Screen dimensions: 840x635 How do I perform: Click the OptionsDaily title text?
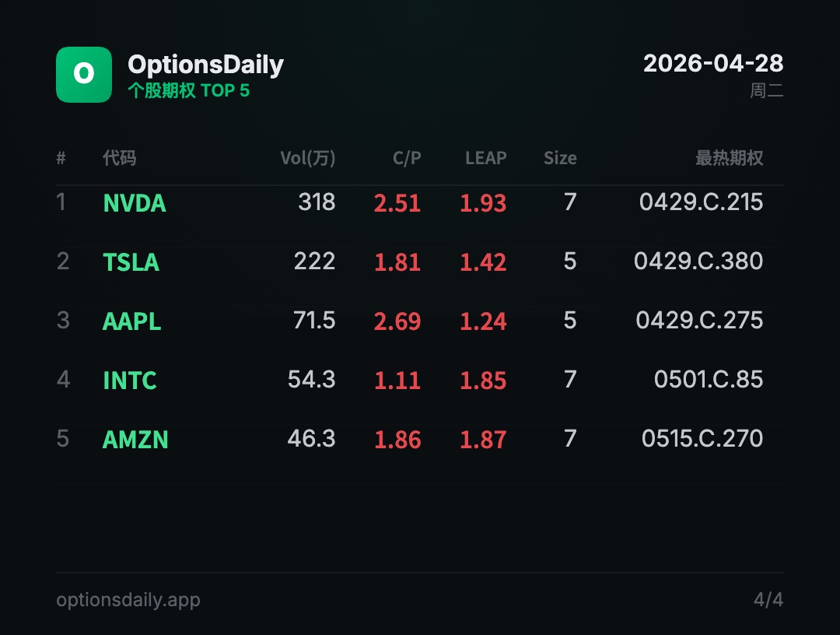pos(205,64)
